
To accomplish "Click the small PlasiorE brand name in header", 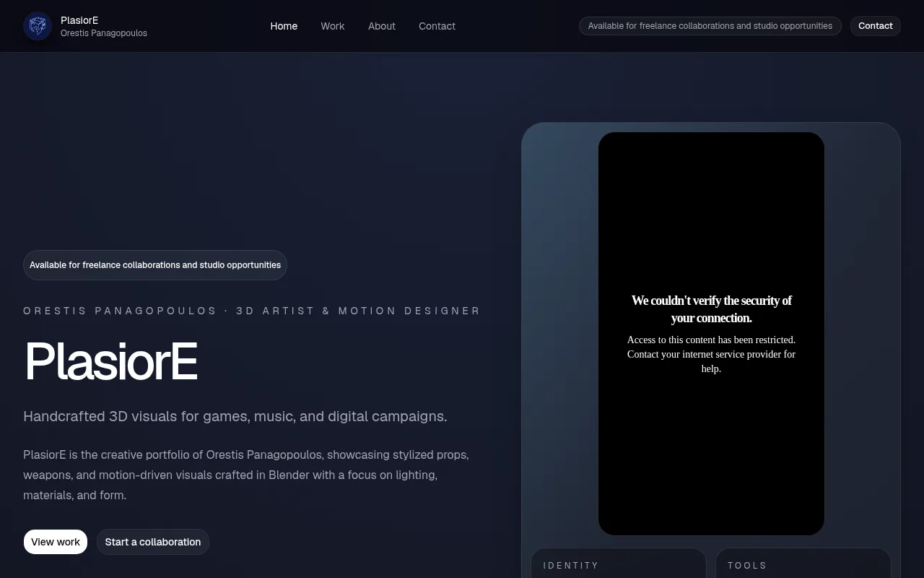I will coord(79,20).
